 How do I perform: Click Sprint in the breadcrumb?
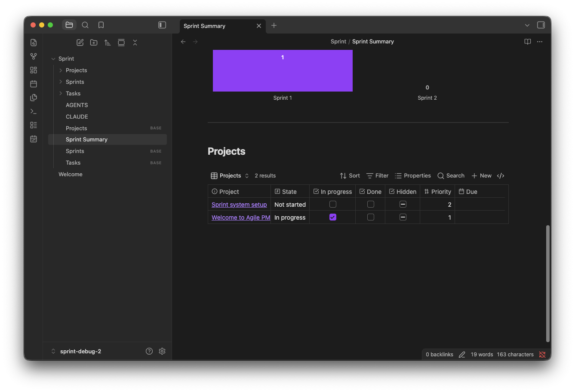(338, 42)
